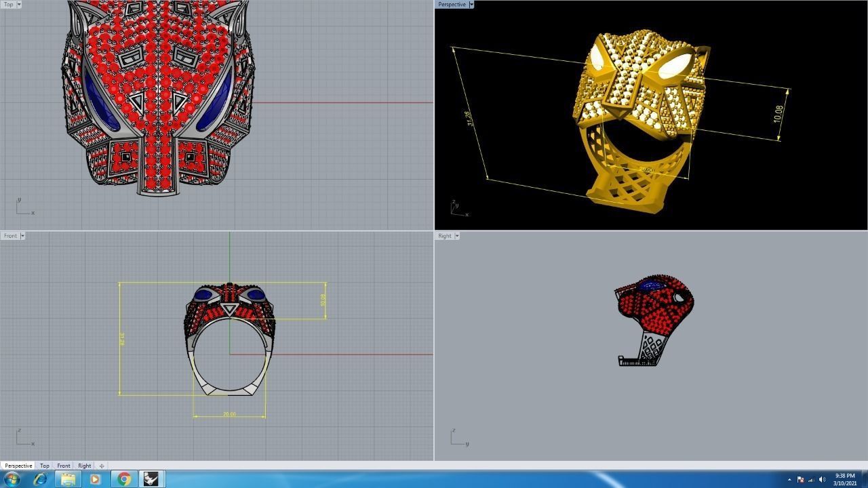This screenshot has width=868, height=488.
Task: Switch to the Perspective viewport tab
Action: pos(18,466)
